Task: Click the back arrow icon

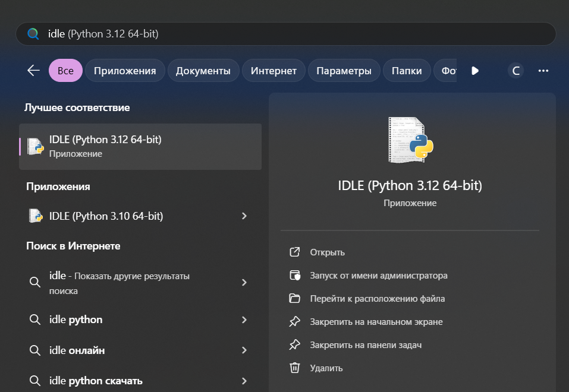Action: pyautogui.click(x=33, y=71)
